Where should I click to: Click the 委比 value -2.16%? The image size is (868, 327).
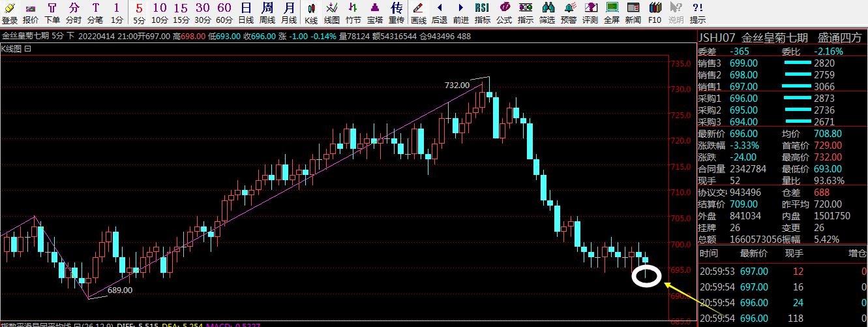[828, 52]
